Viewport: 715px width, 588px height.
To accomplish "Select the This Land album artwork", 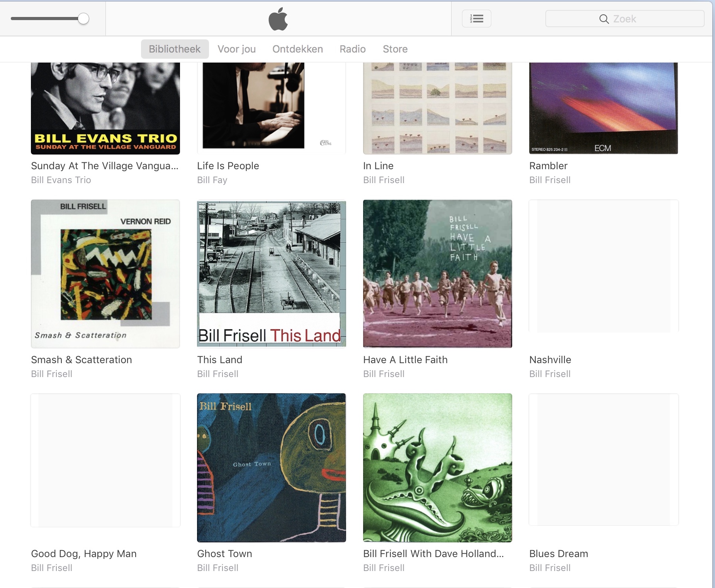I will pos(272,274).
